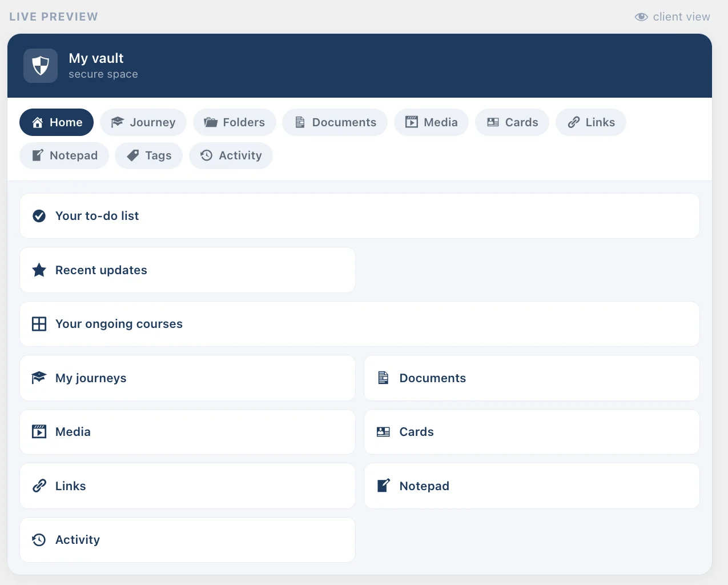Screen dimensions: 728x585
Task: Click the history clock icon in the Activity card
Action: point(39,540)
